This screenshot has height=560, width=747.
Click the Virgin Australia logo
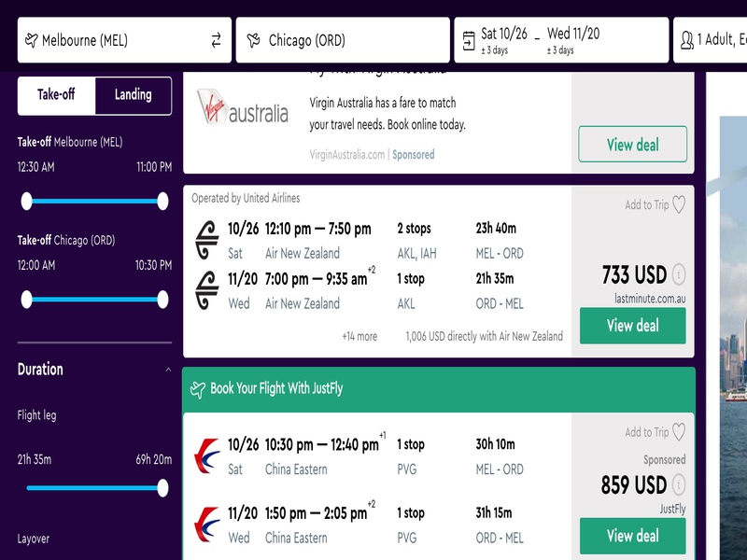[x=243, y=107]
